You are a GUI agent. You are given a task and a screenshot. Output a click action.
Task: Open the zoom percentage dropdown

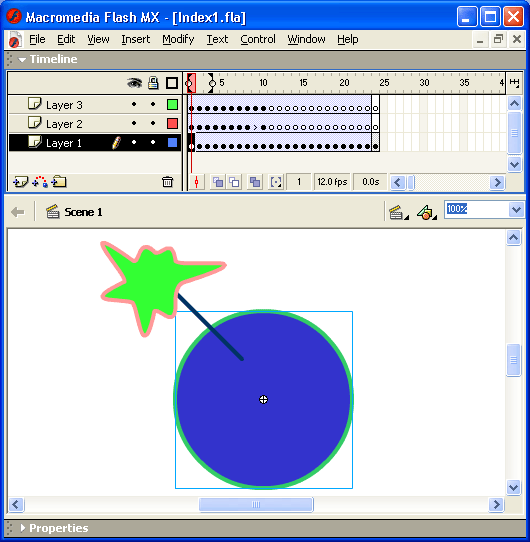click(517, 209)
